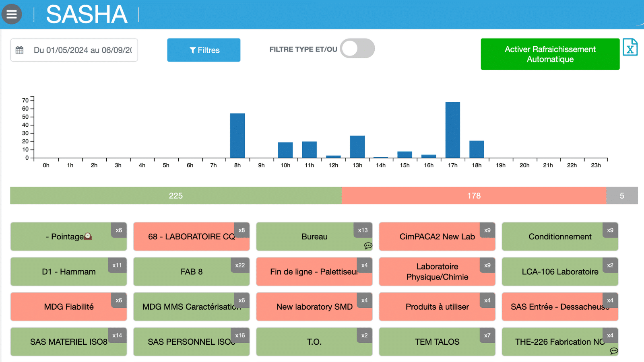Click the grey 5 status segment

pos(621,196)
